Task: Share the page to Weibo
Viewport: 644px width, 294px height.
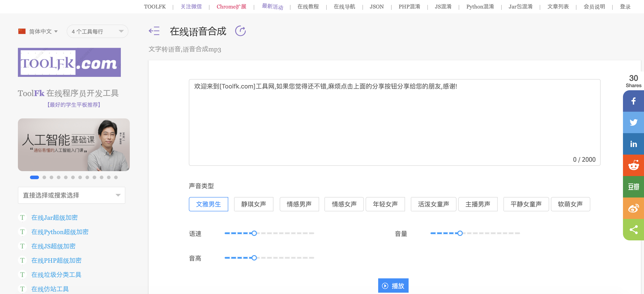Action: point(633,208)
